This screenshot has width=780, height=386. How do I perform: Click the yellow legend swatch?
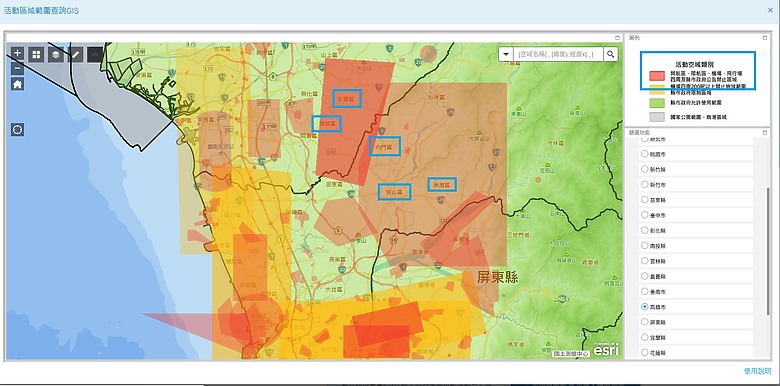coord(657,89)
